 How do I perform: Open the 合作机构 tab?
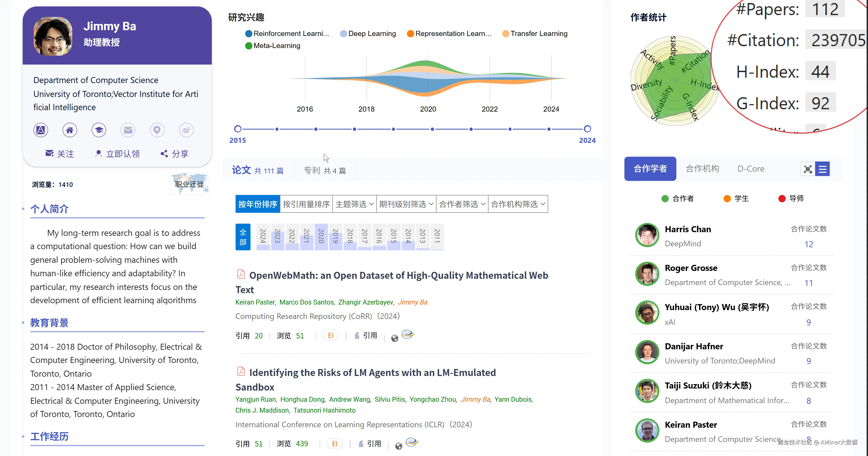(702, 169)
